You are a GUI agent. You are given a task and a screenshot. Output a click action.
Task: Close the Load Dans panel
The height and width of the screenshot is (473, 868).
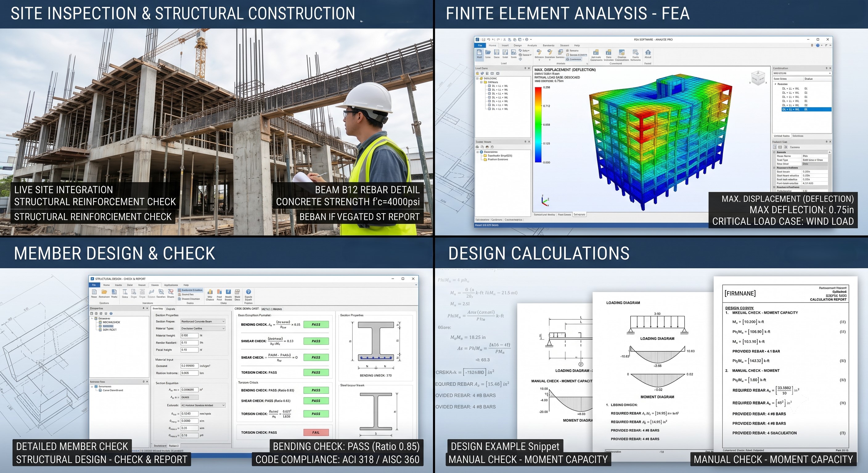tap(529, 68)
